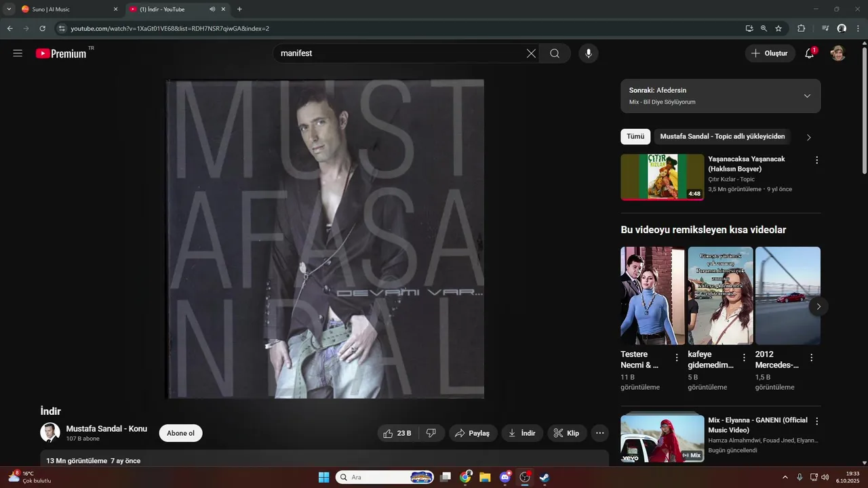The width and height of the screenshot is (868, 488).
Task: Switch to the İndir - YouTube tab
Action: (x=178, y=9)
